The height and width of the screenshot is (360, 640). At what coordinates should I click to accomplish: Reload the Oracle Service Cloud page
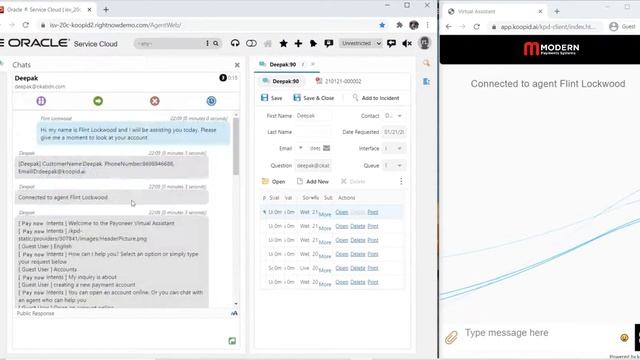click(26, 25)
